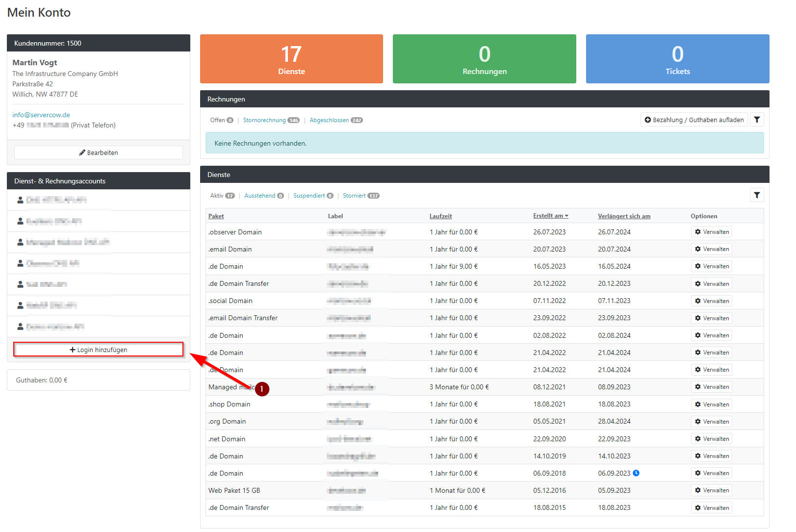Manage the .shop Domain service
This screenshot has height=532, width=796.
tap(712, 405)
